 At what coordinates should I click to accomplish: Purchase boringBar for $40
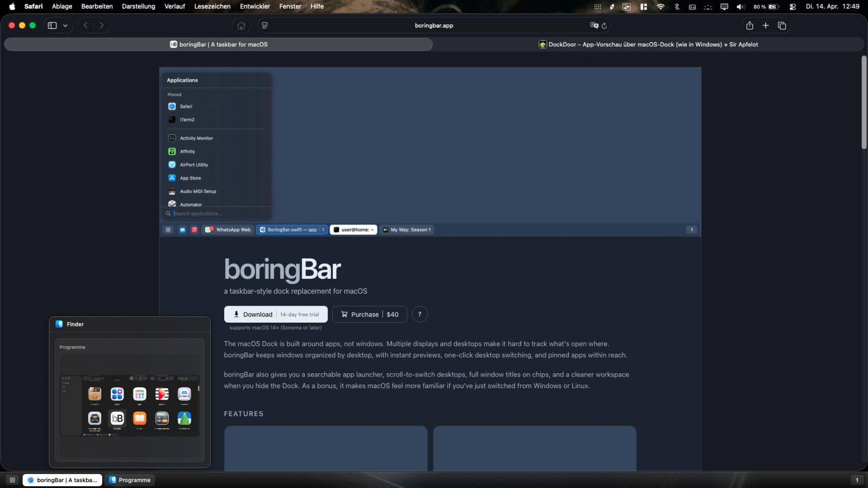tap(369, 314)
